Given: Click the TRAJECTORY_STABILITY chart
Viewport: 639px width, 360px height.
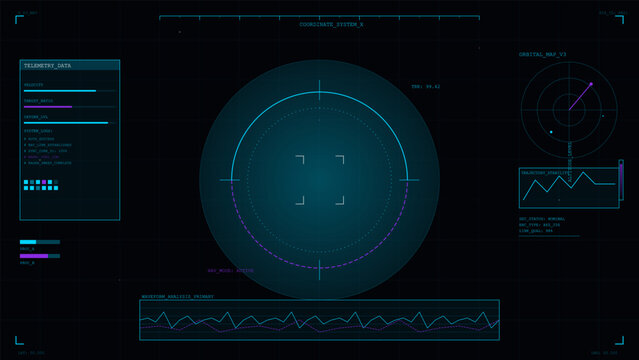Looking at the screenshot, I should pyautogui.click(x=569, y=188).
